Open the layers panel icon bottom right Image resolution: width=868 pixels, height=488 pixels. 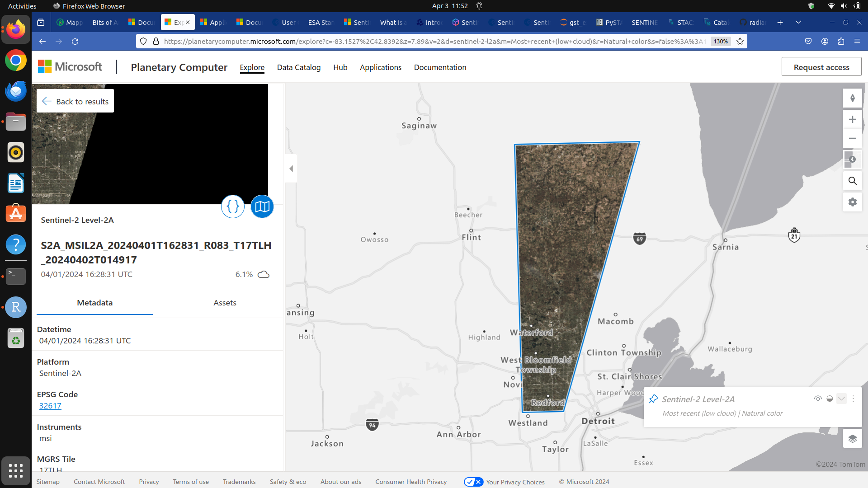click(853, 438)
